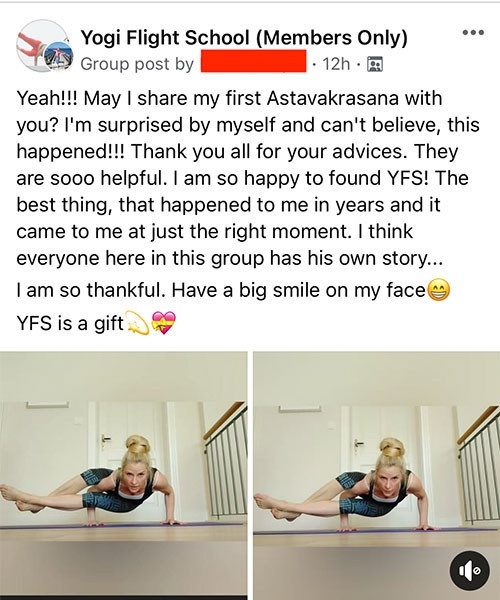Open the right yoga pose video
The height and width of the screenshot is (600, 500).
(376, 476)
